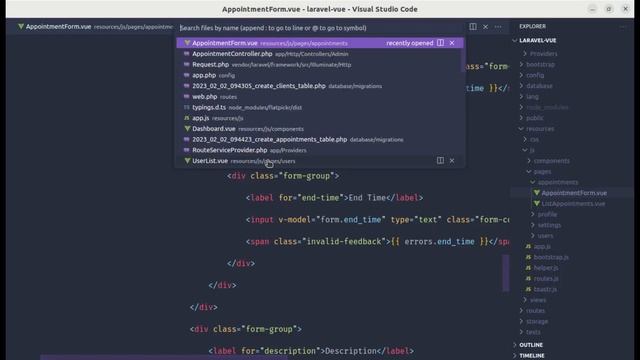Click the End Time label text in code

point(367,198)
